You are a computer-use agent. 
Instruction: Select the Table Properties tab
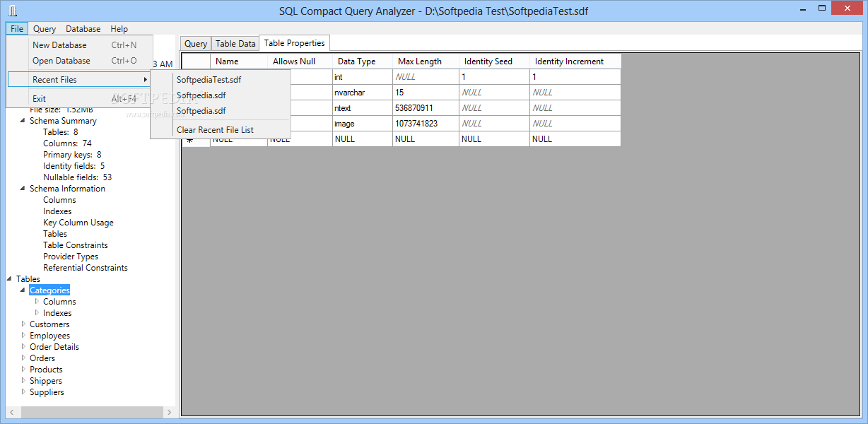295,43
